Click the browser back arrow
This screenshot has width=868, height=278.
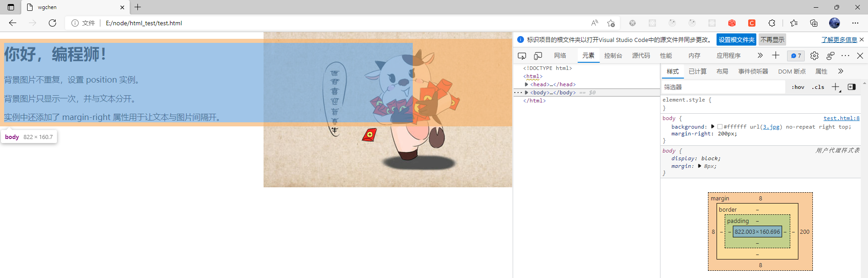coord(13,23)
